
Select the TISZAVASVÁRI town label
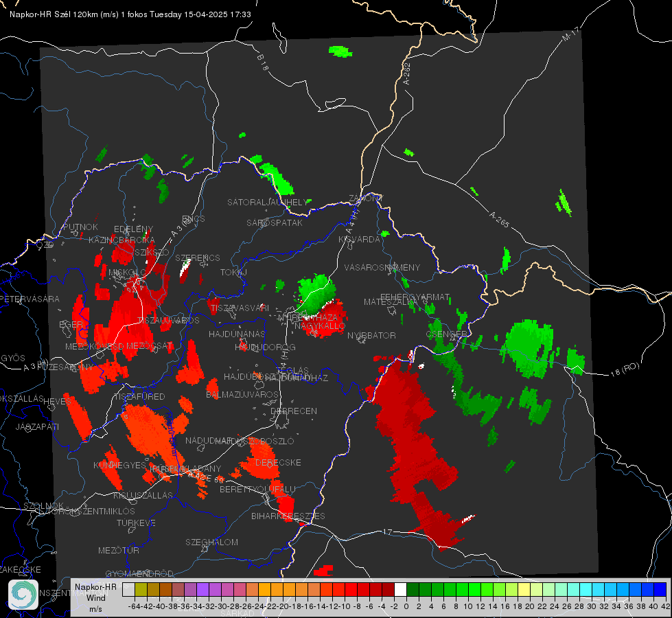240,308
